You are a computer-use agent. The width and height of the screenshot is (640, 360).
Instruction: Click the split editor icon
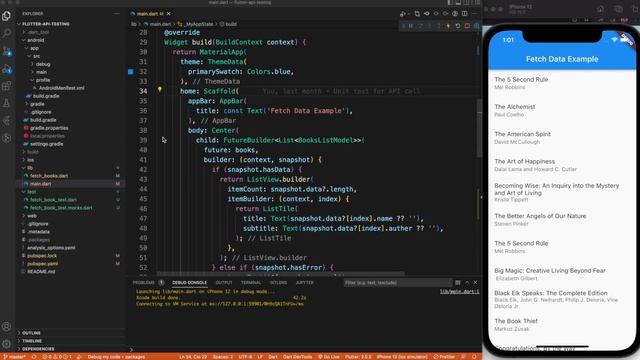pyautogui.click(x=464, y=13)
